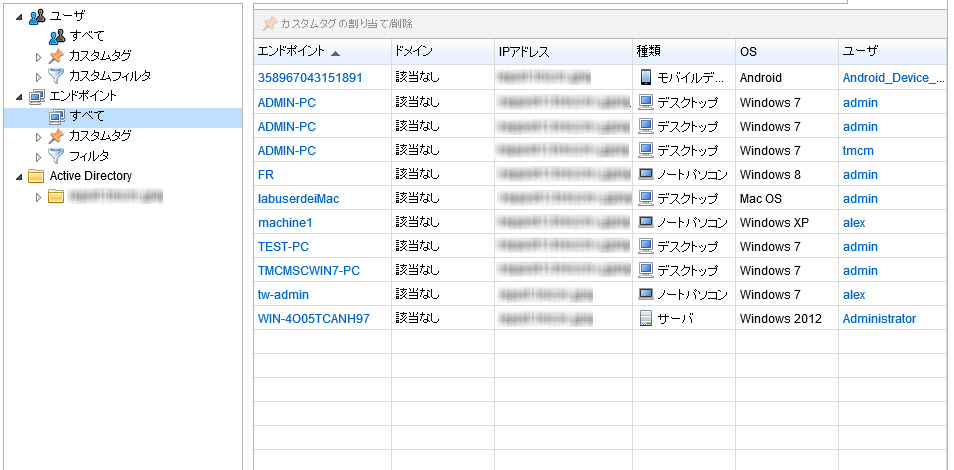
Task: Open the TMCMSCWIN7-PC endpoint link
Action: [x=308, y=271]
